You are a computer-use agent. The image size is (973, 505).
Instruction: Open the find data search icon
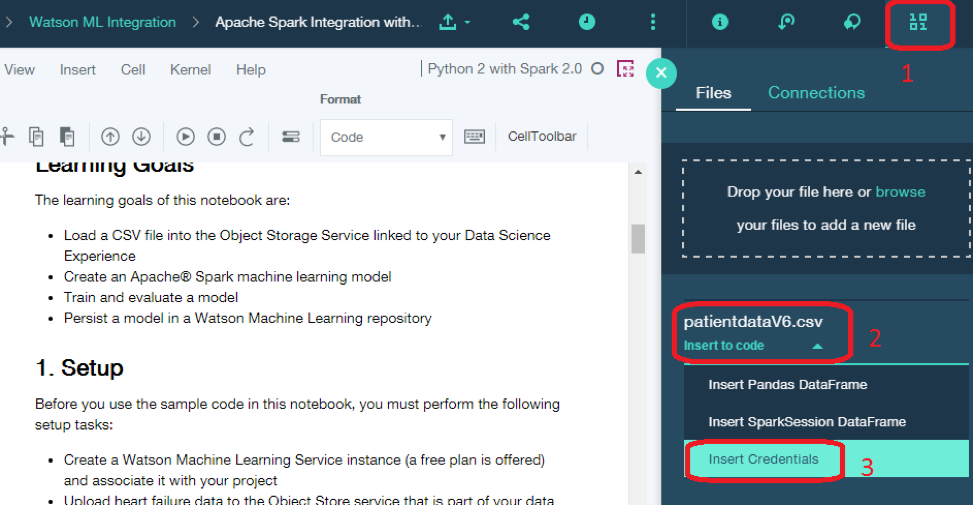coord(786,22)
